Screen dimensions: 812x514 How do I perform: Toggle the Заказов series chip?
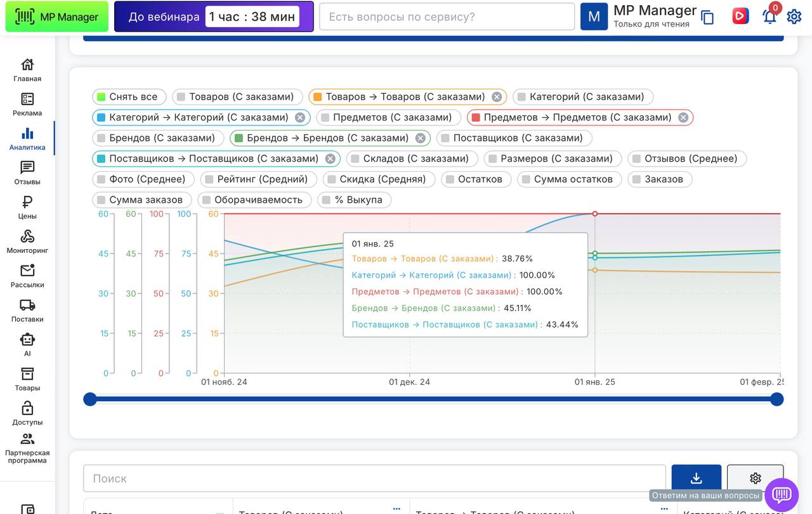click(660, 179)
